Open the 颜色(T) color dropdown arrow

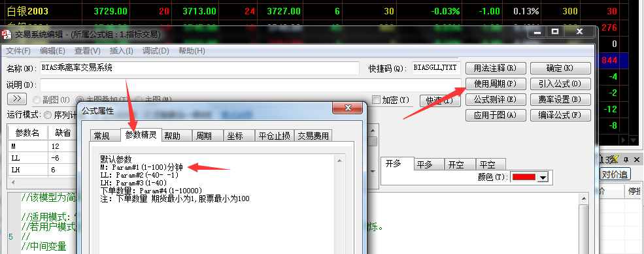543,177
